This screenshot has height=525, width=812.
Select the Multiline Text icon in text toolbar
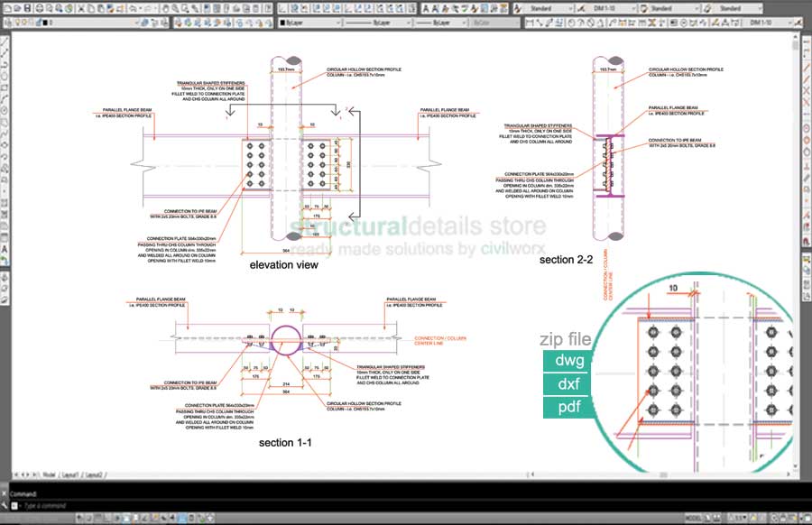[x=426, y=8]
